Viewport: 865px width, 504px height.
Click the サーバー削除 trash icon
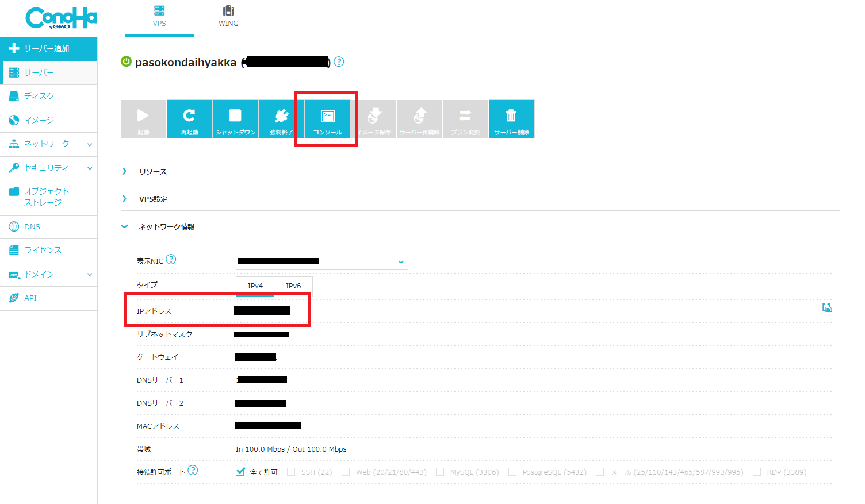coord(511,116)
